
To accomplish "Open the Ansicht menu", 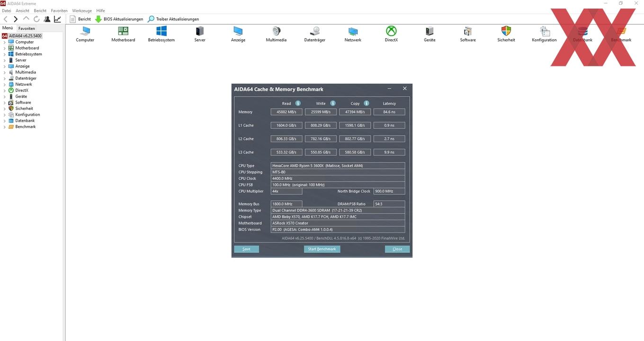I will [x=22, y=10].
